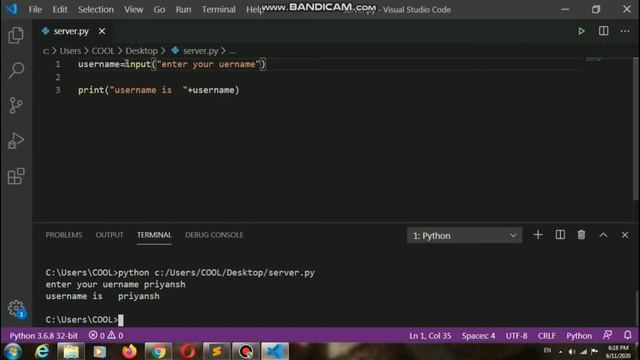The height and width of the screenshot is (360, 640).
Task: Change encoding via UTF-8
Action: coord(516,336)
